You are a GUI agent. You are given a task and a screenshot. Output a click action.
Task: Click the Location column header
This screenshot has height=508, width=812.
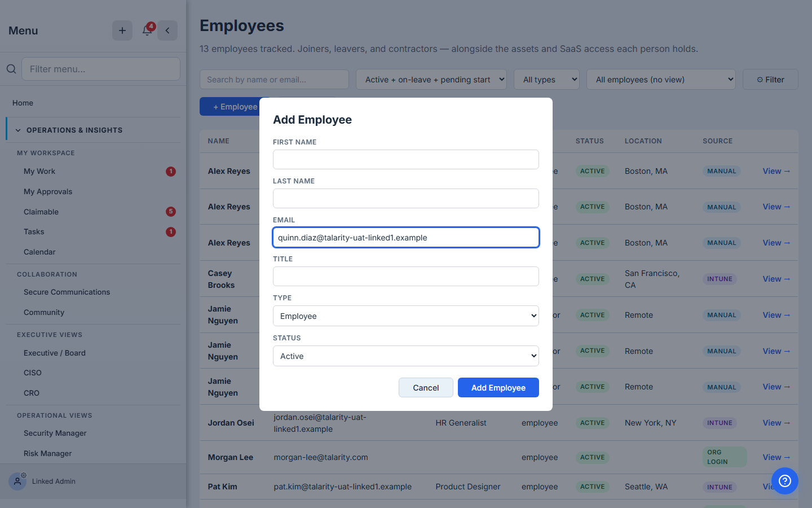click(x=643, y=141)
